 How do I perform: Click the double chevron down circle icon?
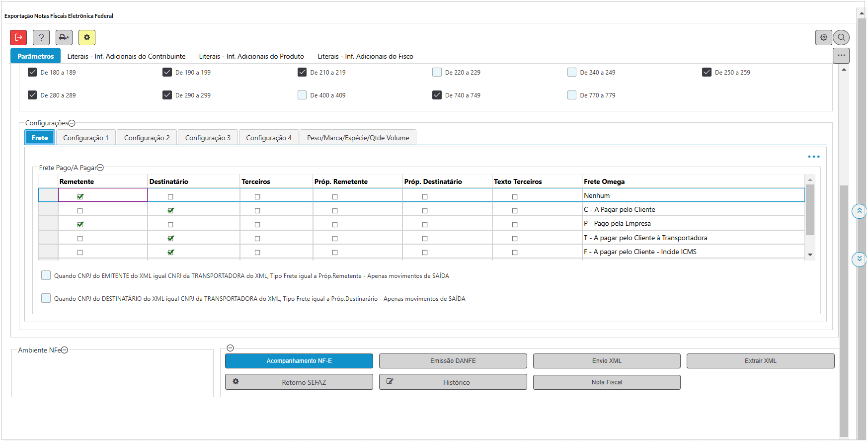pos(859,259)
